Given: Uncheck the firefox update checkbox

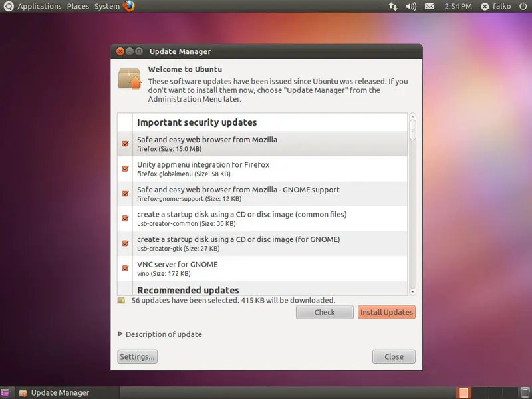Looking at the screenshot, I should [x=125, y=144].
